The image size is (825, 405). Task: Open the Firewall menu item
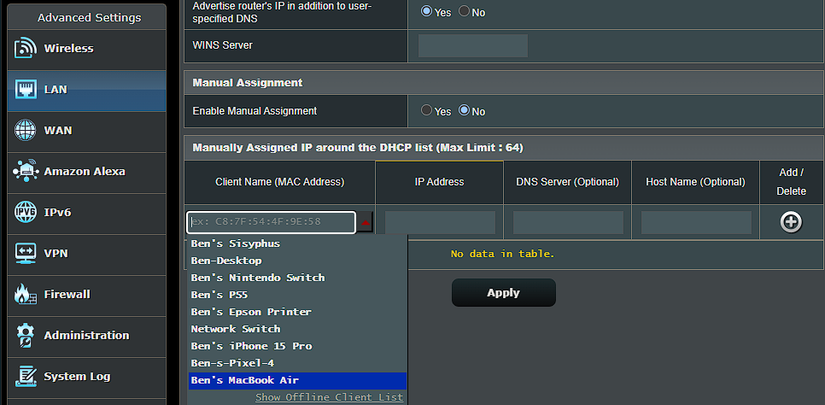[x=87, y=295]
